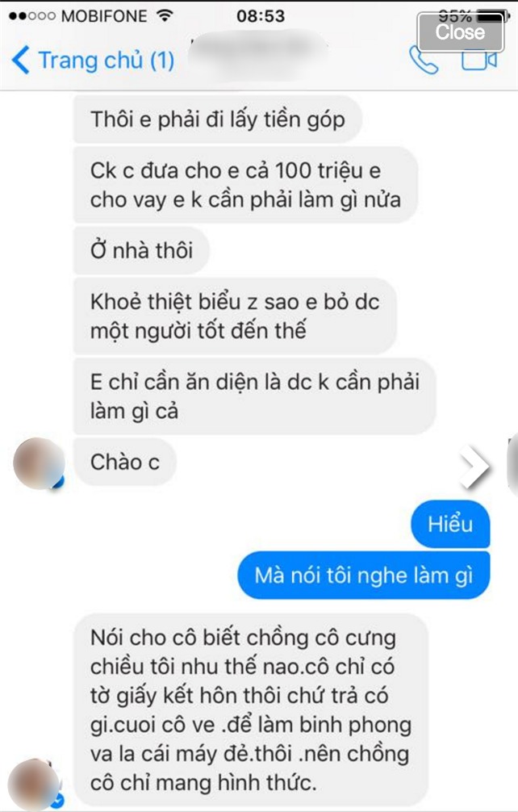The image size is (518, 812).
Task: Select the 'Hiểu' sent message bubble
Action: point(450,524)
